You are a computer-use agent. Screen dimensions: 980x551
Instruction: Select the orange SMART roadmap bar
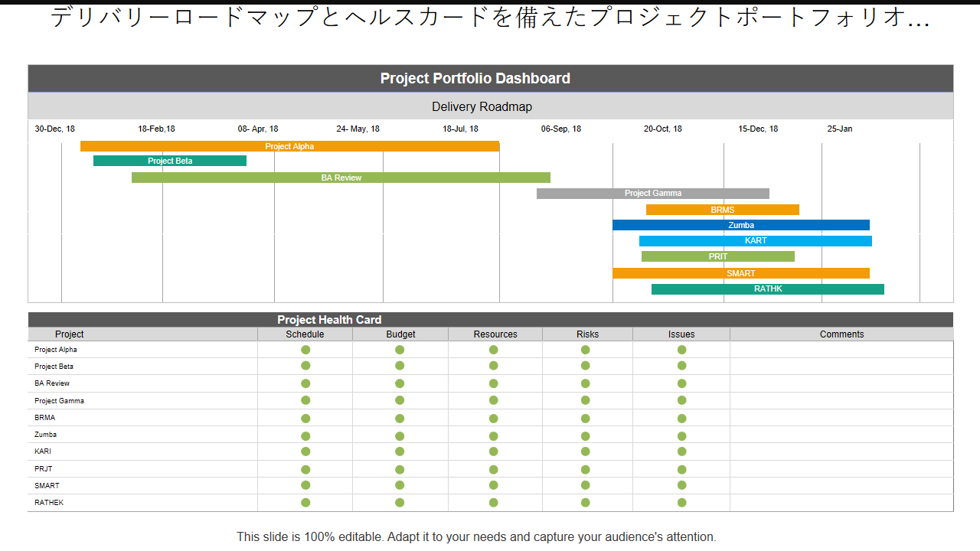point(741,273)
